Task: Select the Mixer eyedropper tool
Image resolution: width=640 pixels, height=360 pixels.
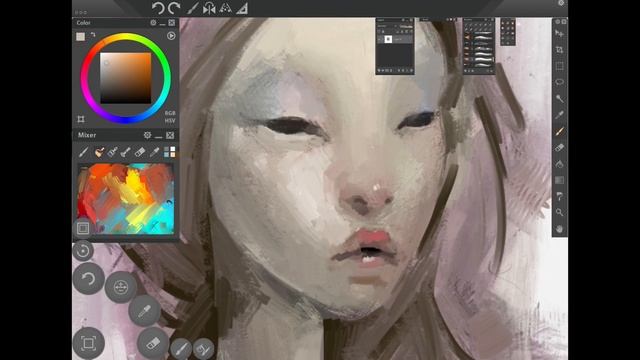Action: (154, 152)
